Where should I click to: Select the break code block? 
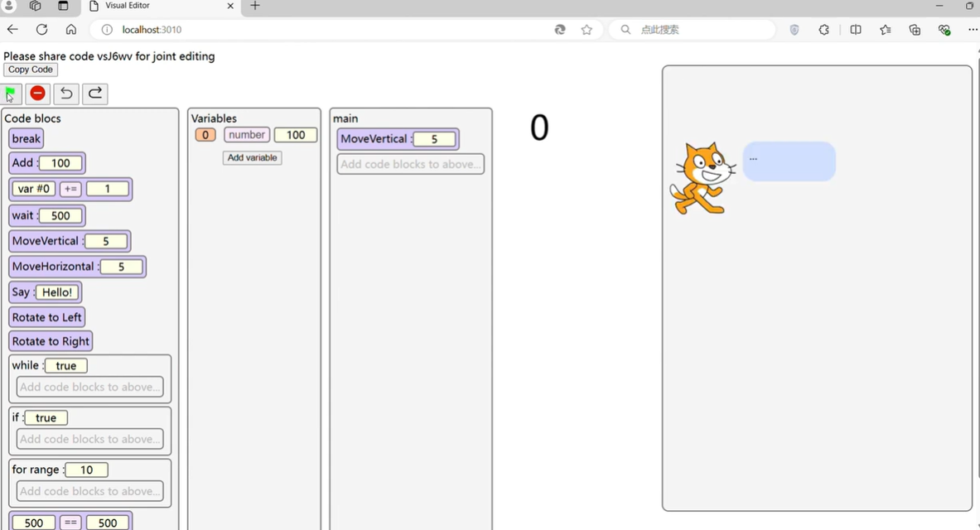(27, 139)
